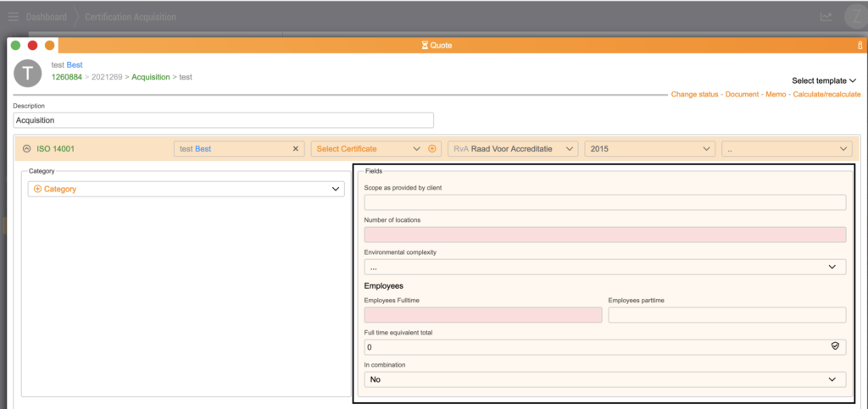Click the Number of locations input field
The height and width of the screenshot is (409, 868).
click(x=604, y=235)
